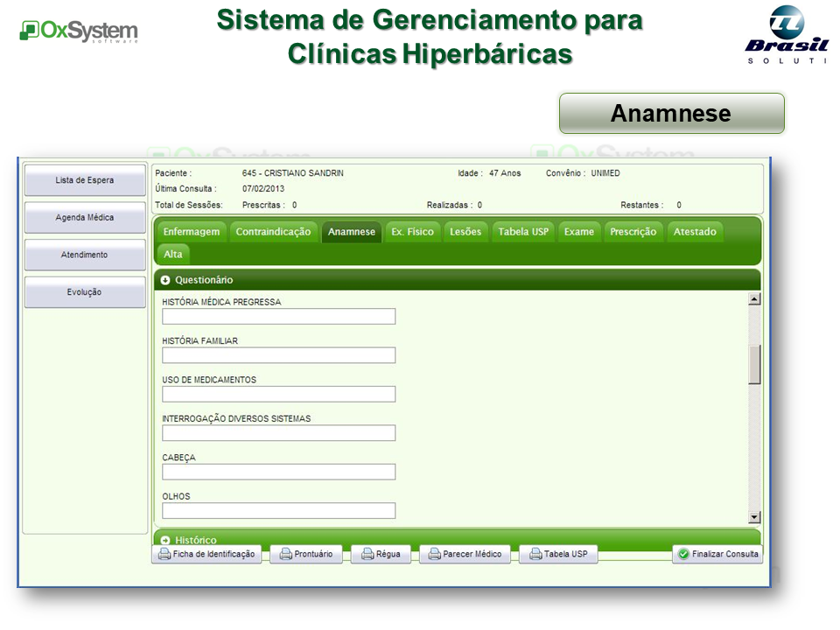Open the Contraindicação tab
This screenshot has width=840, height=630.
tap(273, 232)
